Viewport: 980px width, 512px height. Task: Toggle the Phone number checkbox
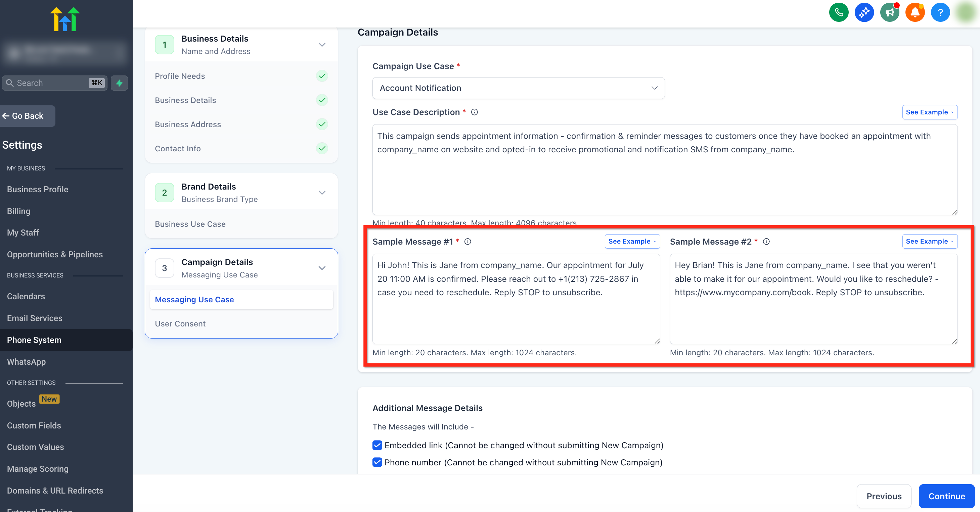coord(377,462)
